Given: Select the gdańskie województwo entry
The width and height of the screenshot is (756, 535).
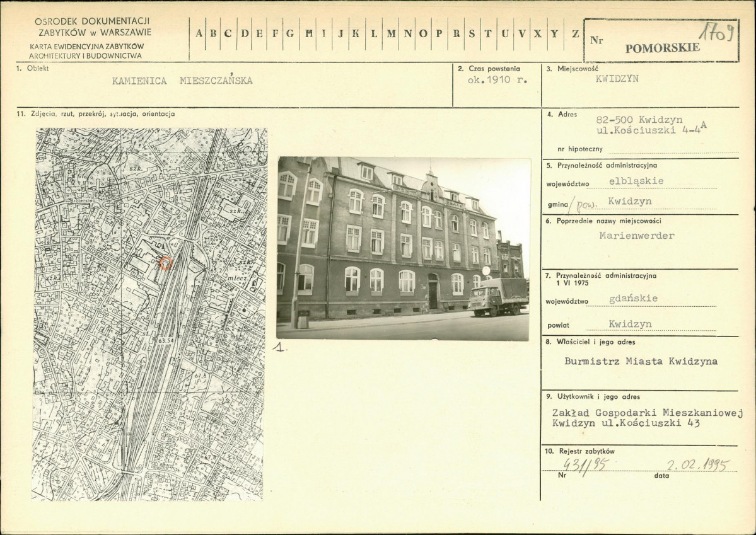Looking at the screenshot, I should [x=633, y=298].
